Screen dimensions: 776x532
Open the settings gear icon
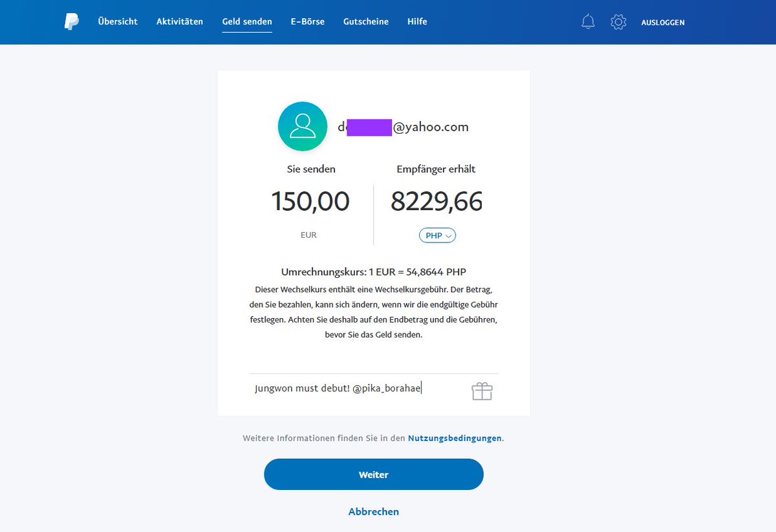(618, 22)
